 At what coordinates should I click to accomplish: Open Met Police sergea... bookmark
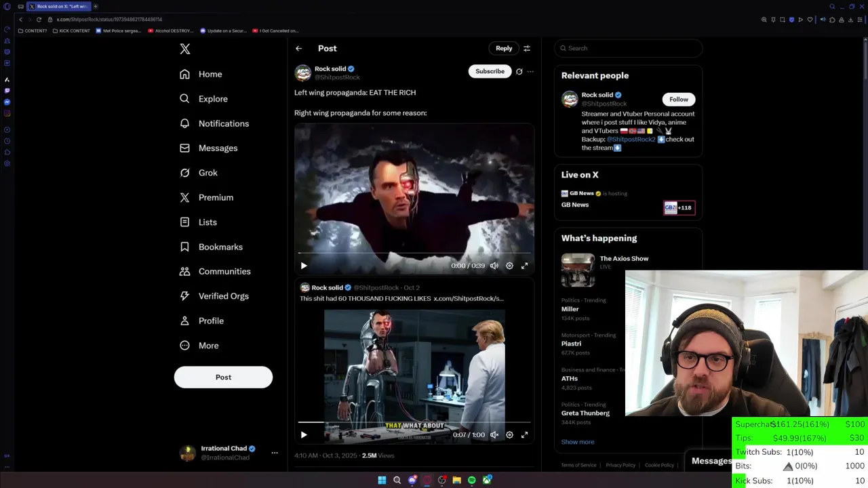click(118, 30)
